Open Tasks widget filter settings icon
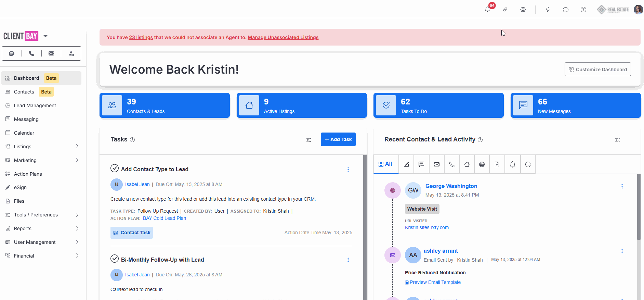The image size is (644, 300). [309, 140]
